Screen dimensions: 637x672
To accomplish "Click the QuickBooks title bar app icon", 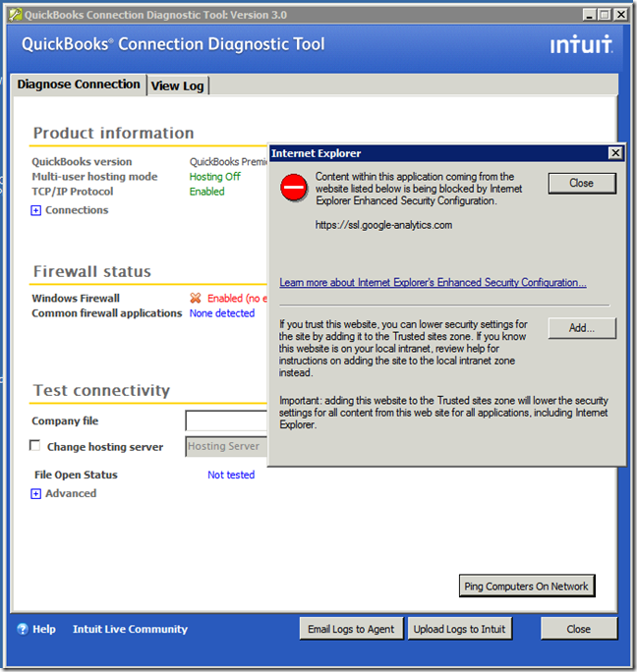I will (15, 15).
